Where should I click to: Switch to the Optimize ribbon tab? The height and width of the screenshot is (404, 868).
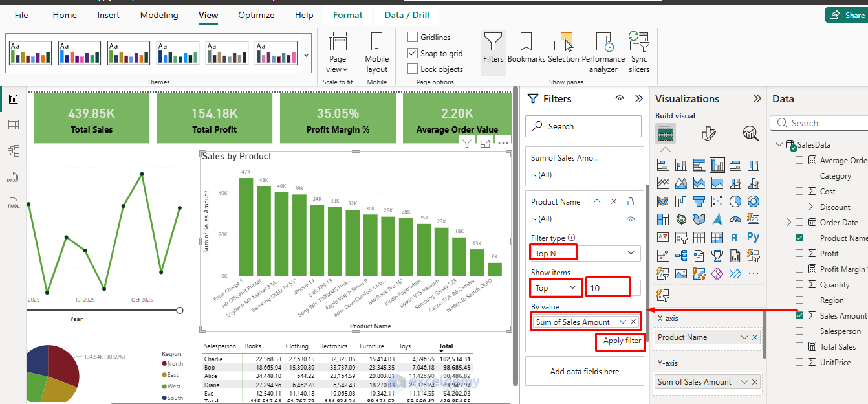pyautogui.click(x=256, y=15)
